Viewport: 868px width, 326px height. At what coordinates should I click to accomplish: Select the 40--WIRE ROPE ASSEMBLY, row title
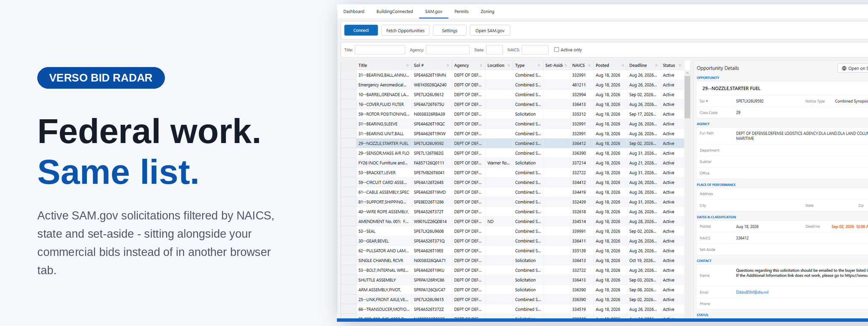[384, 212]
